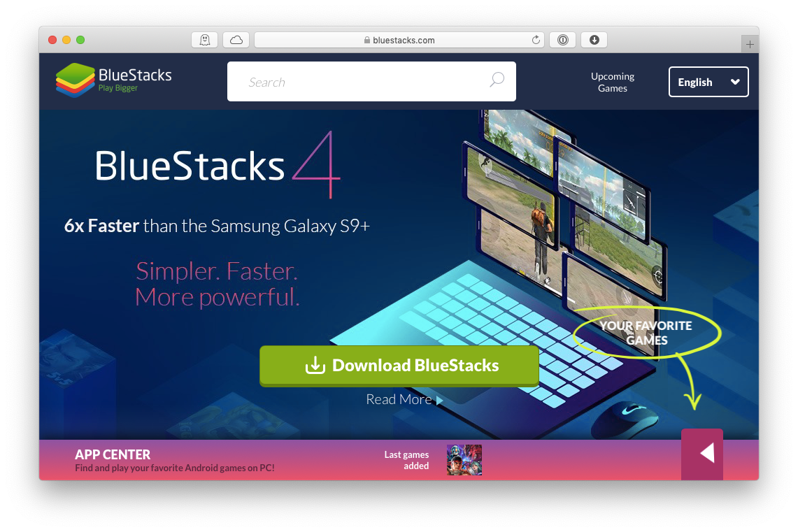Zoom the Safari window with green button

(80, 40)
